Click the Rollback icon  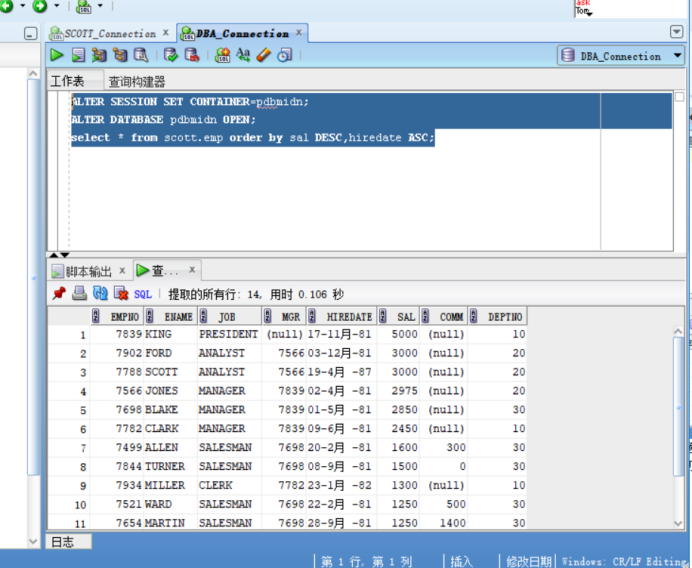[x=192, y=55]
